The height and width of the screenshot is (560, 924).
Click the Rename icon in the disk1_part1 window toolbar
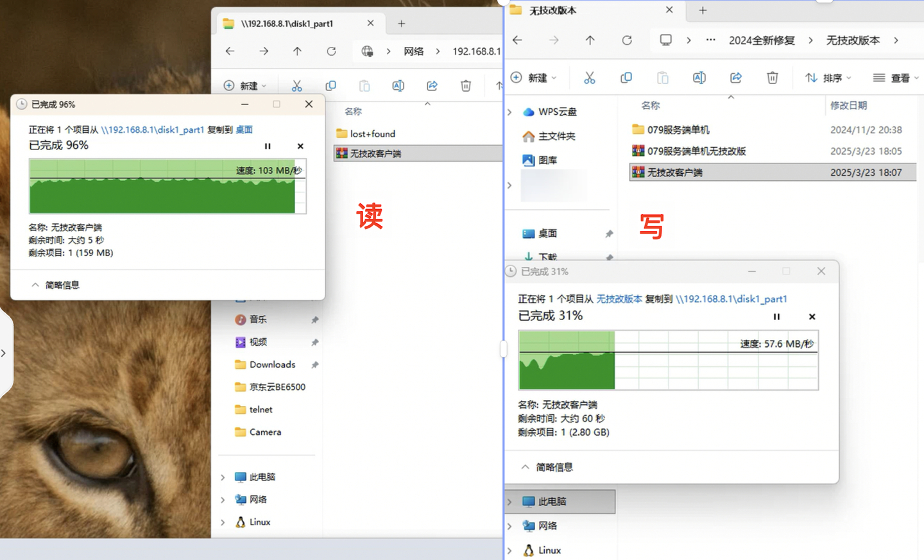pos(398,86)
